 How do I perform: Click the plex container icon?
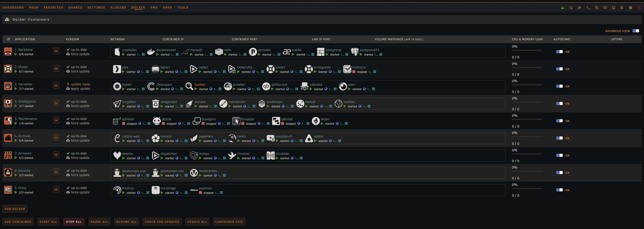pyautogui.click(x=117, y=69)
